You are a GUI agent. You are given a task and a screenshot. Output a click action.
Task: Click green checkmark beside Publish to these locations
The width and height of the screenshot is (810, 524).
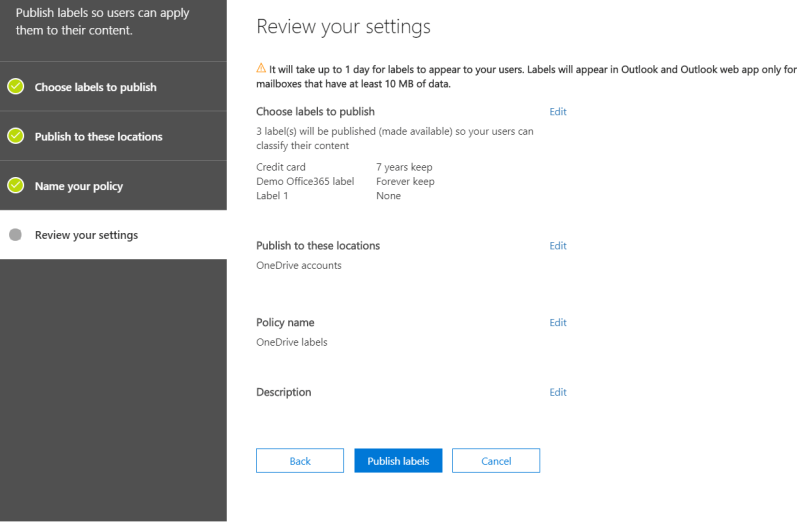[x=15, y=136]
